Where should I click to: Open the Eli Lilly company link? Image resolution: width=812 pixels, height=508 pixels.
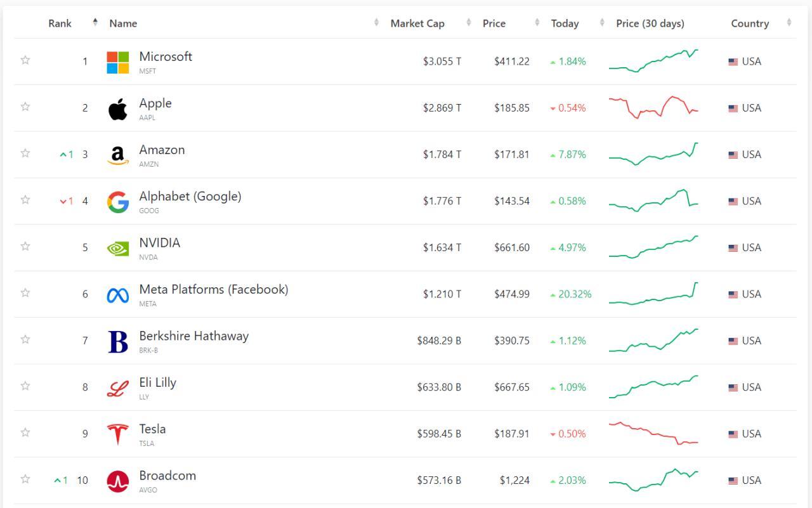pos(158,382)
